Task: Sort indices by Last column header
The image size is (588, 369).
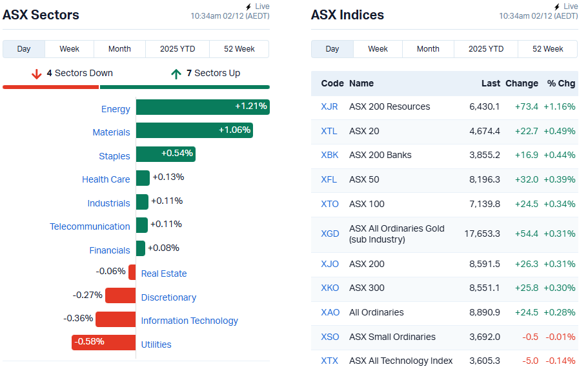Action: (491, 83)
